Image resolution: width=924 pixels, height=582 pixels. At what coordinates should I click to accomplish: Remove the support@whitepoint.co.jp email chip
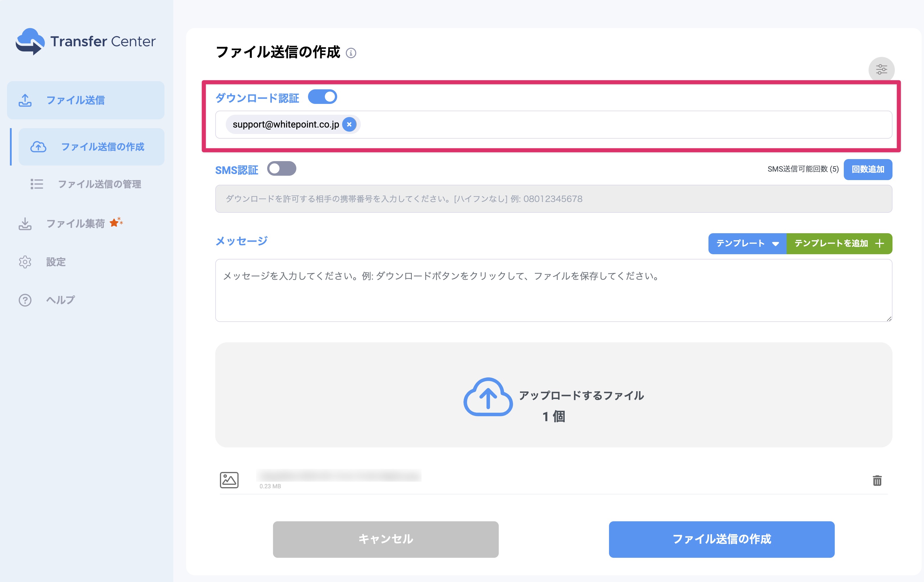[349, 124]
